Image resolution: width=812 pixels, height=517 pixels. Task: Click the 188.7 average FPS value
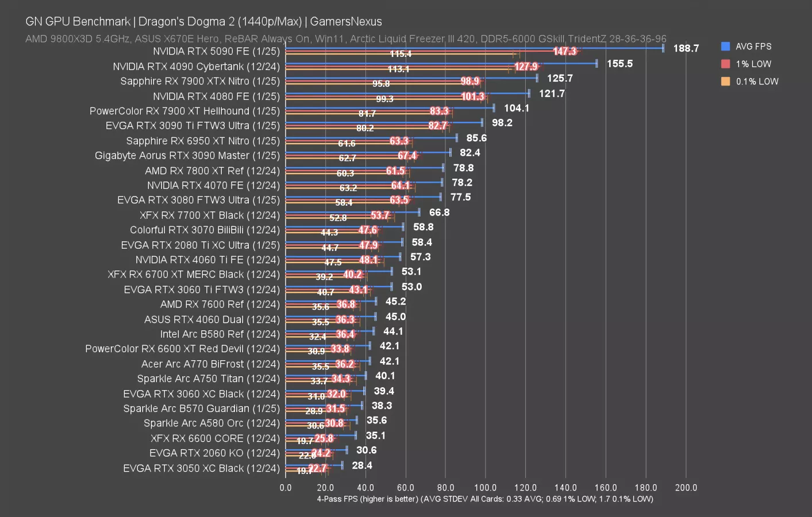point(686,48)
